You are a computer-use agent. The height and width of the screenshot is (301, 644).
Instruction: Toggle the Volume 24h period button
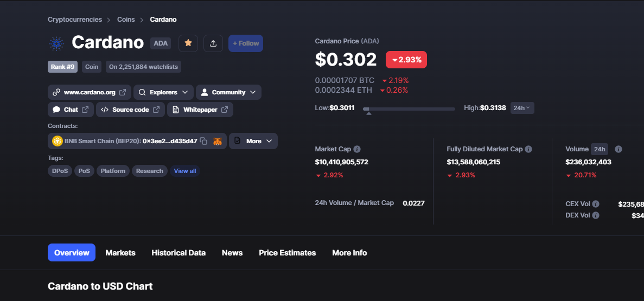(599, 149)
